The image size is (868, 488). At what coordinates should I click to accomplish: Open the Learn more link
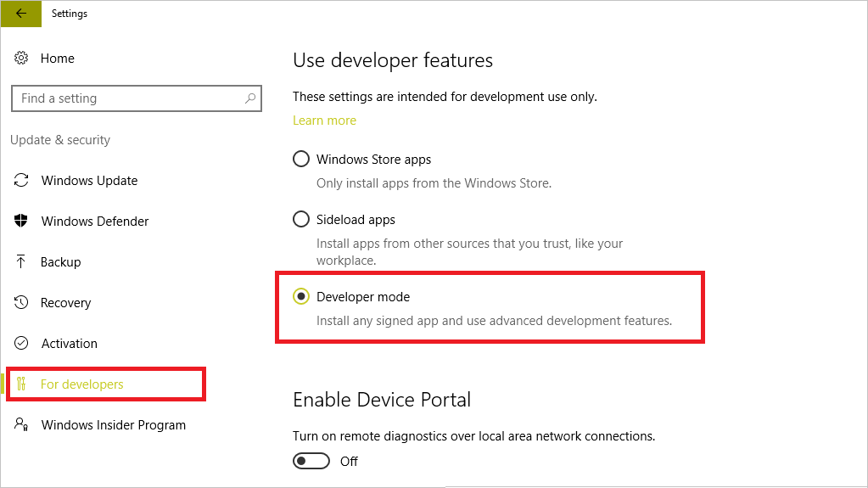coord(324,121)
